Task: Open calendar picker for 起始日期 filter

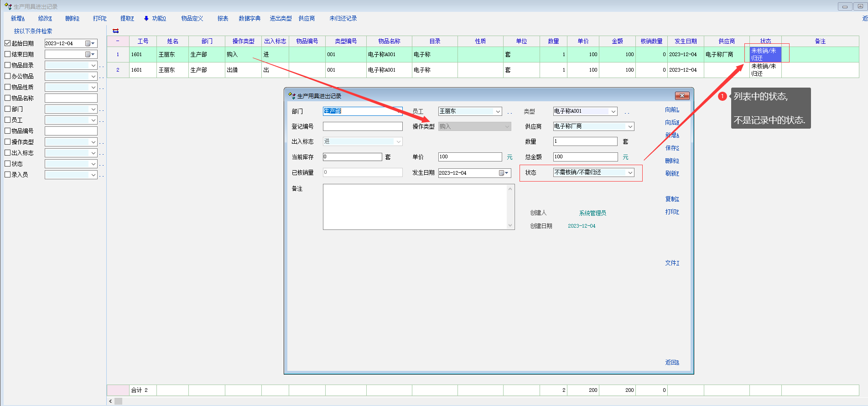Action: [90, 43]
